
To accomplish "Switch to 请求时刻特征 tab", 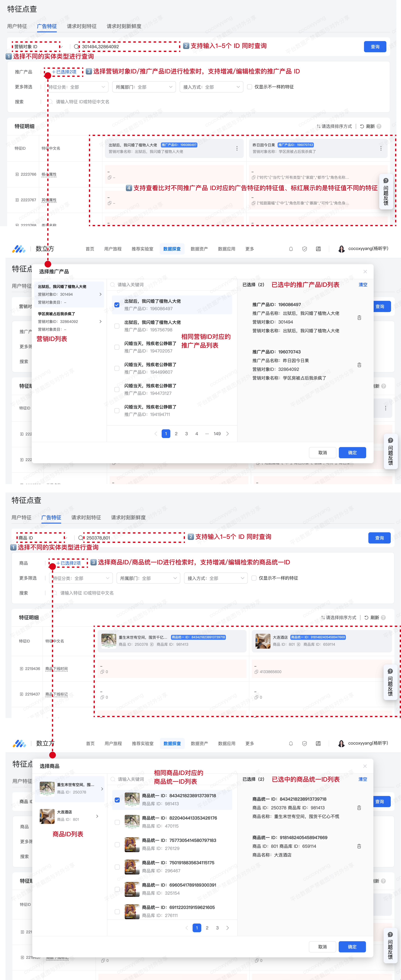I will pos(82,26).
